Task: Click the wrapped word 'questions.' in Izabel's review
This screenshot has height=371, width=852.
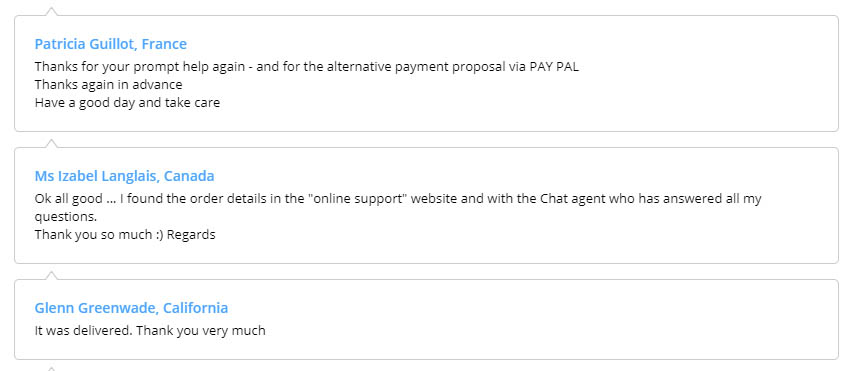Action: click(66, 217)
